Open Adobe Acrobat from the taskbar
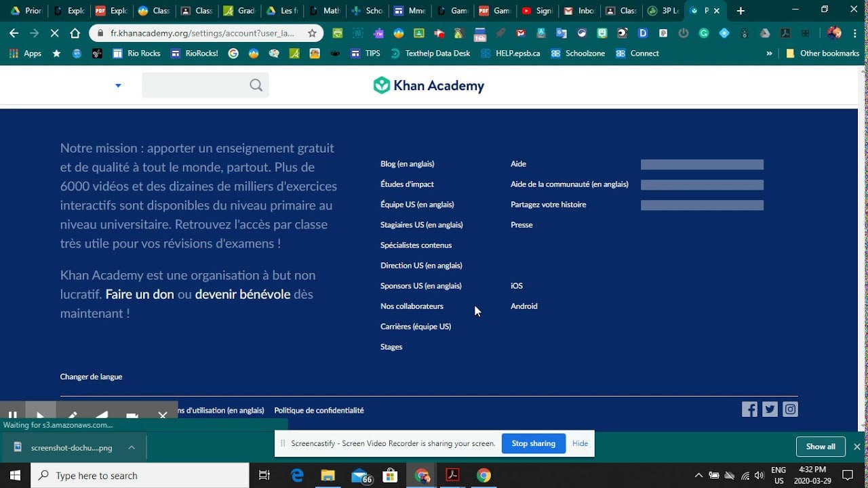This screenshot has height=488, width=868. (452, 475)
